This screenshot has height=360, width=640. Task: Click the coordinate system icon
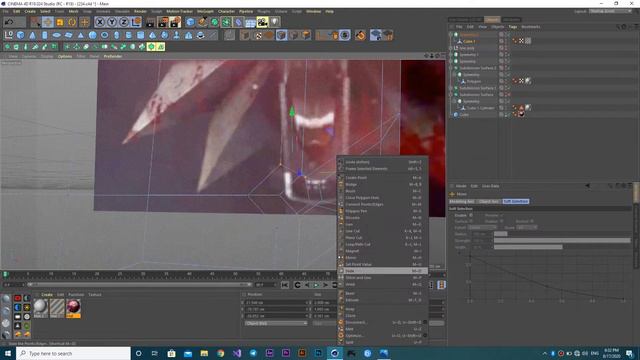point(136,22)
